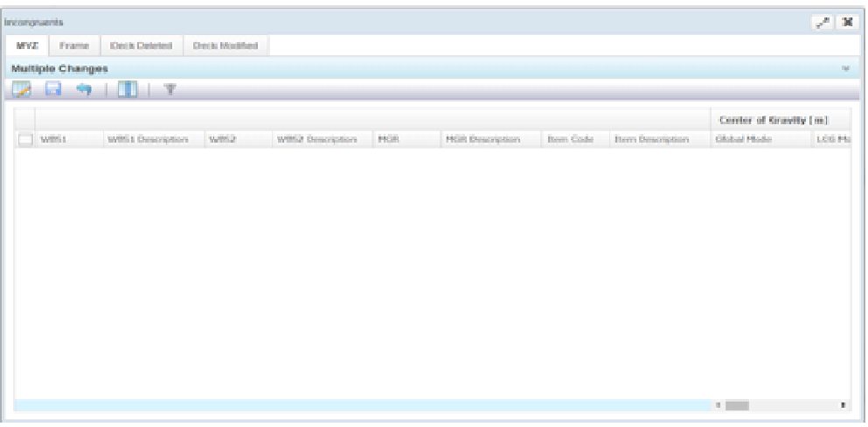
Task: Click the Item Description column header
Action: [x=660, y=140]
